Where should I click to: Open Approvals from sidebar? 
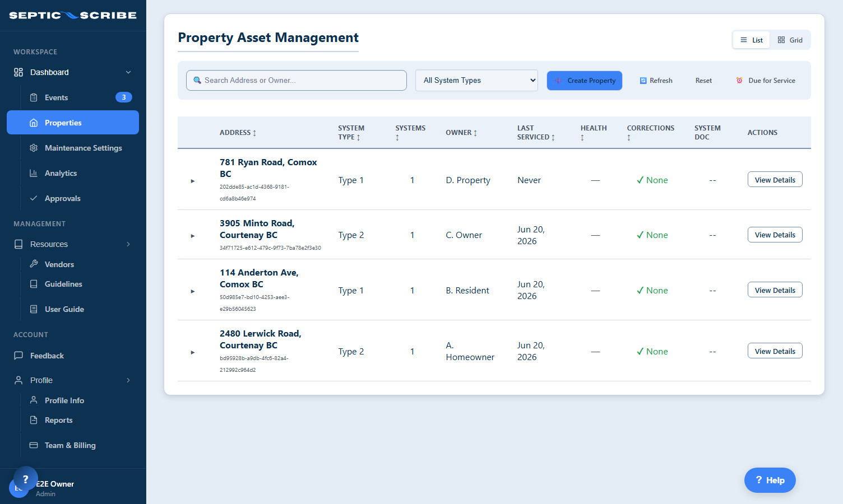[73, 198]
